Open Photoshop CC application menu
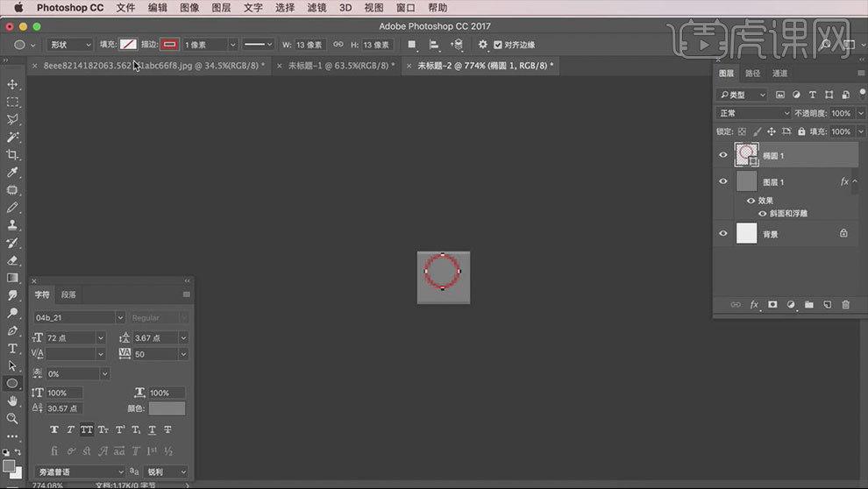 pos(70,8)
